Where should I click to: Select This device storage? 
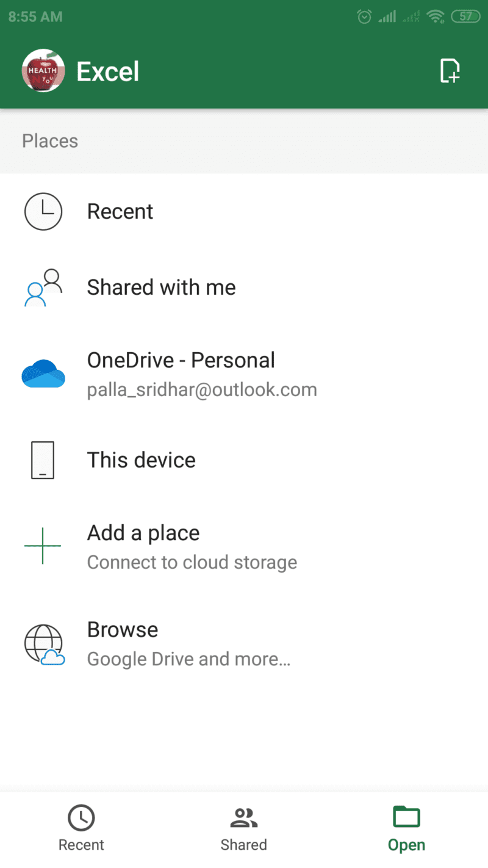click(244, 460)
